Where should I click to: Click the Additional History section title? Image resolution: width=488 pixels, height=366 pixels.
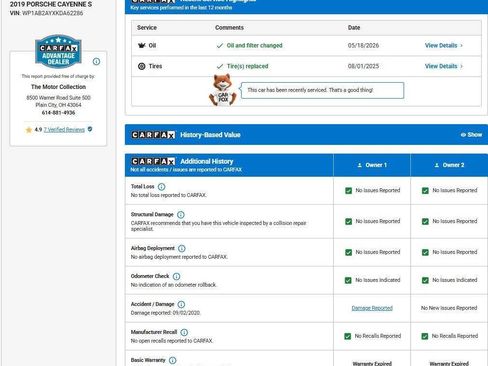point(207,161)
